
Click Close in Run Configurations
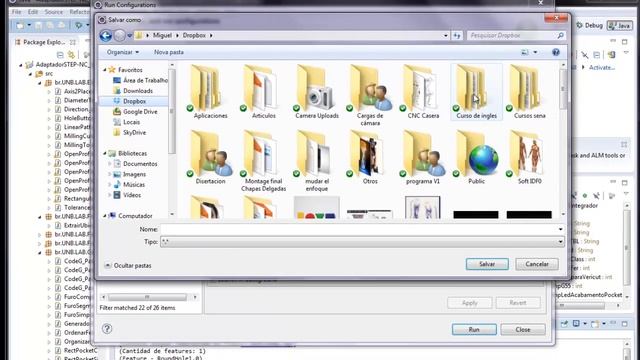(523, 329)
